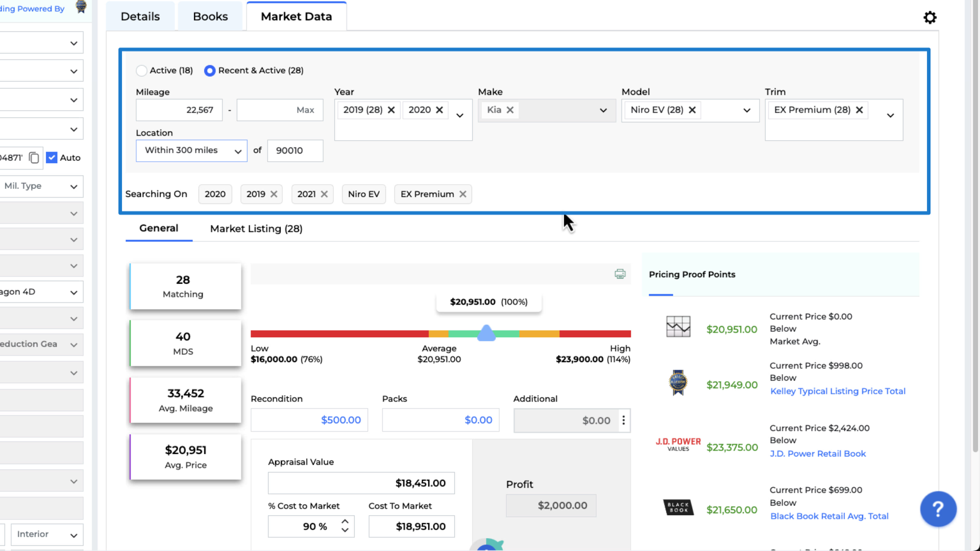Select the Recent & Active radio button
Screen dimensions: 980x551
pyautogui.click(x=210, y=70)
